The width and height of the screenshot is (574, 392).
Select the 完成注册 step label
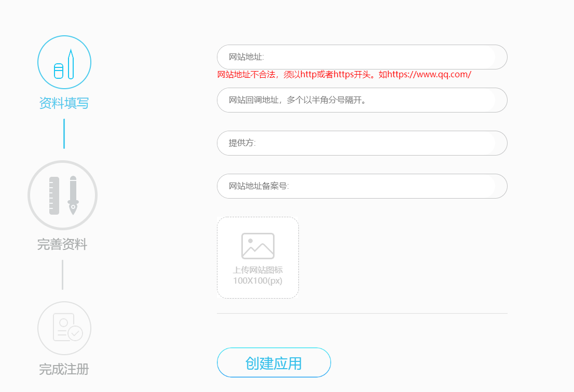[x=64, y=369]
